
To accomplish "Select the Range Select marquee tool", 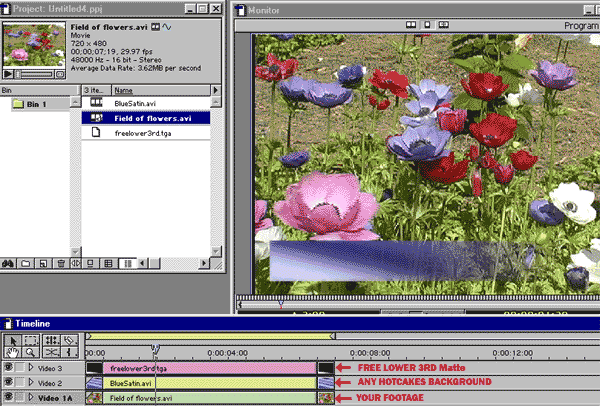I will tap(31, 339).
